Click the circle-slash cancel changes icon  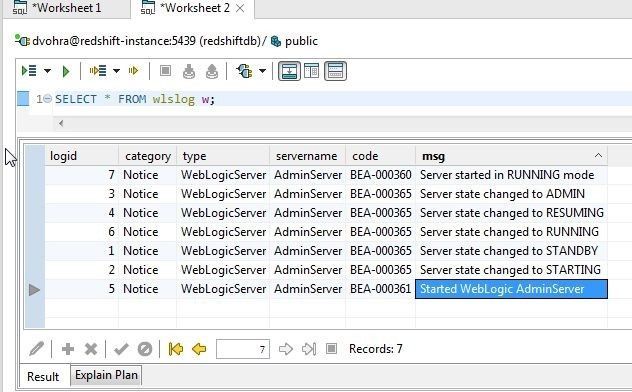[145, 349]
